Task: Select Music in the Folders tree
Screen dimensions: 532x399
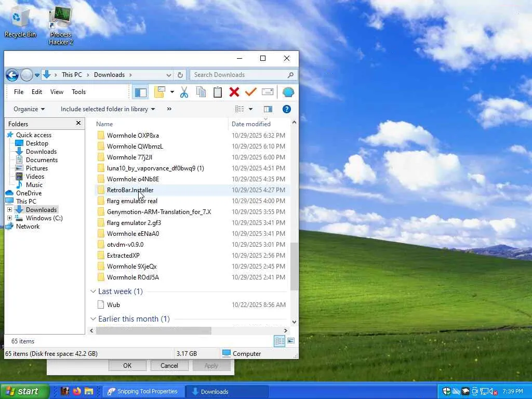Action: (34, 185)
